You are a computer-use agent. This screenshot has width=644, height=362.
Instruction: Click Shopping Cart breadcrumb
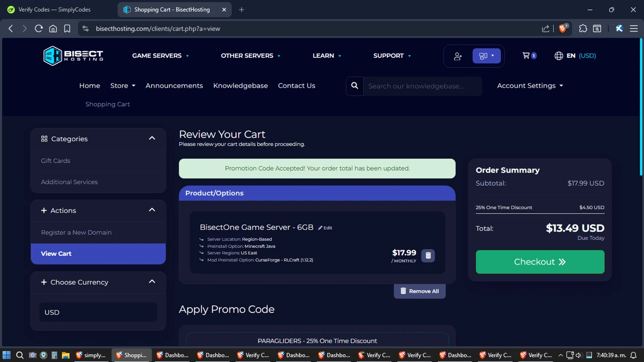click(107, 104)
